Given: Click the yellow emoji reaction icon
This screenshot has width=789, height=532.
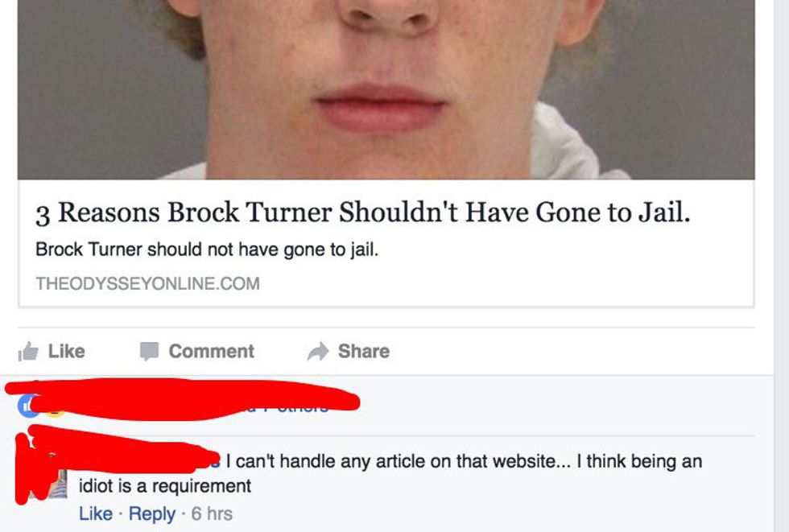Looking at the screenshot, I should [x=56, y=412].
